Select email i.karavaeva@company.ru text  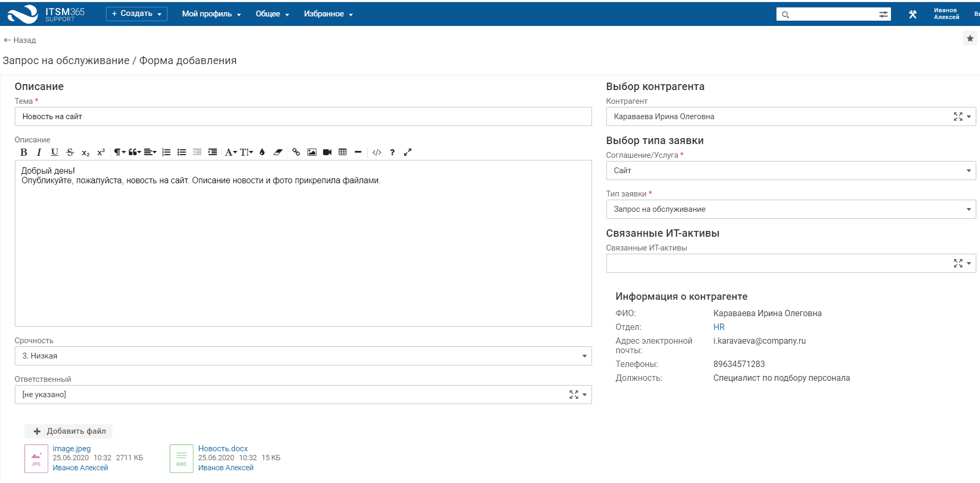point(760,341)
